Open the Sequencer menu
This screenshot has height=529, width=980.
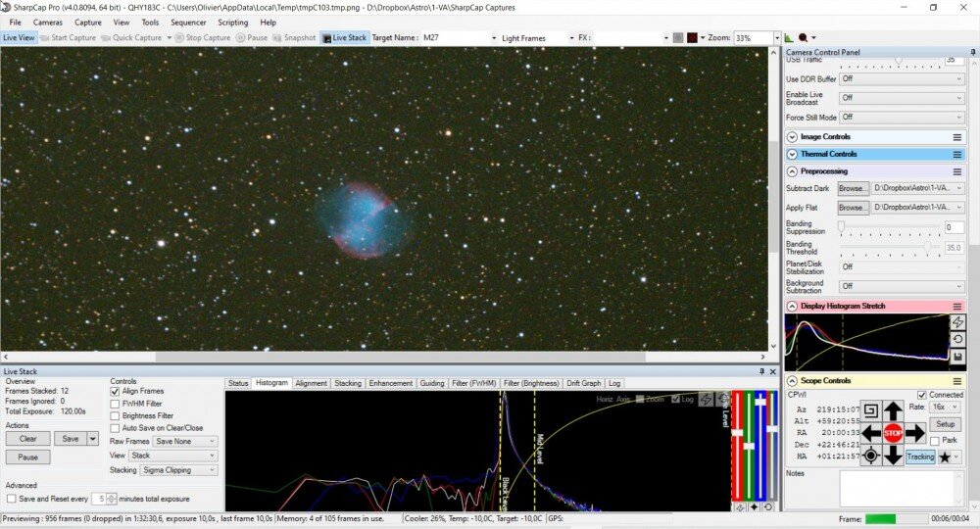[x=188, y=23]
